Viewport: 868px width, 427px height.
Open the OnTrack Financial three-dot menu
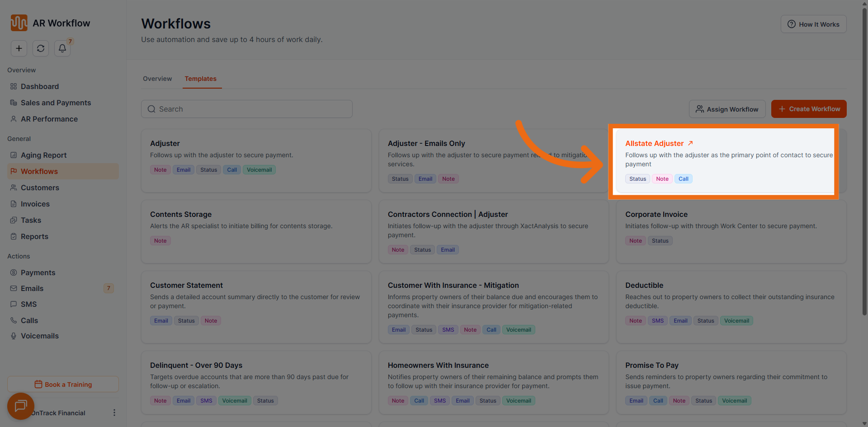point(114,413)
